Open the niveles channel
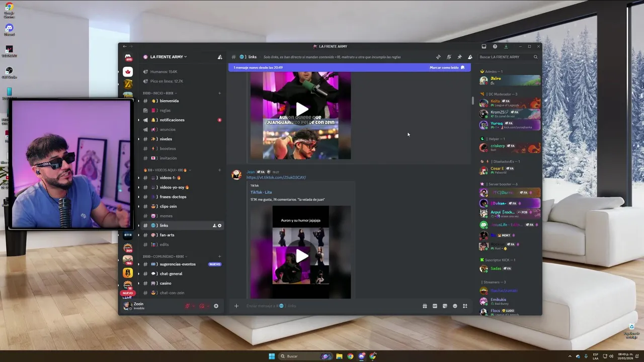644x362 pixels. (182, 139)
